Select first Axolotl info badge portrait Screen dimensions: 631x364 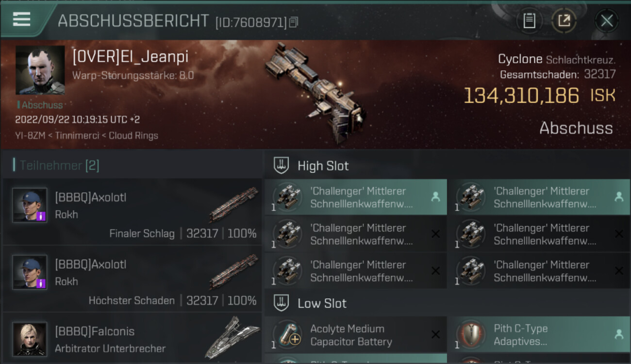30,205
